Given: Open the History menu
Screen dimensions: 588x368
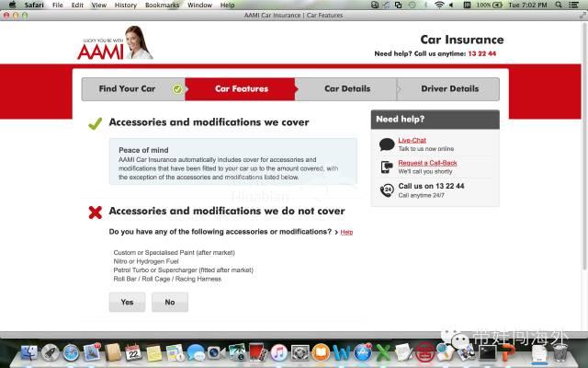Looking at the screenshot, I should pos(125,5).
